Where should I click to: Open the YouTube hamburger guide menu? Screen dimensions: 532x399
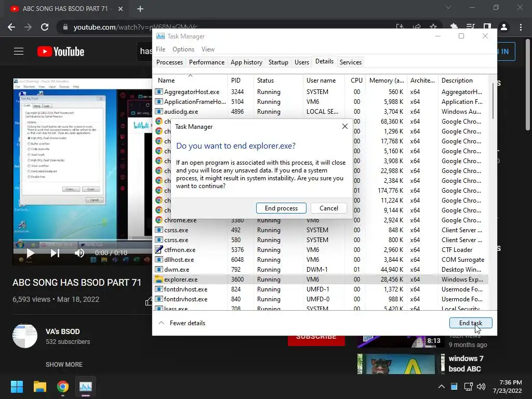click(x=19, y=51)
